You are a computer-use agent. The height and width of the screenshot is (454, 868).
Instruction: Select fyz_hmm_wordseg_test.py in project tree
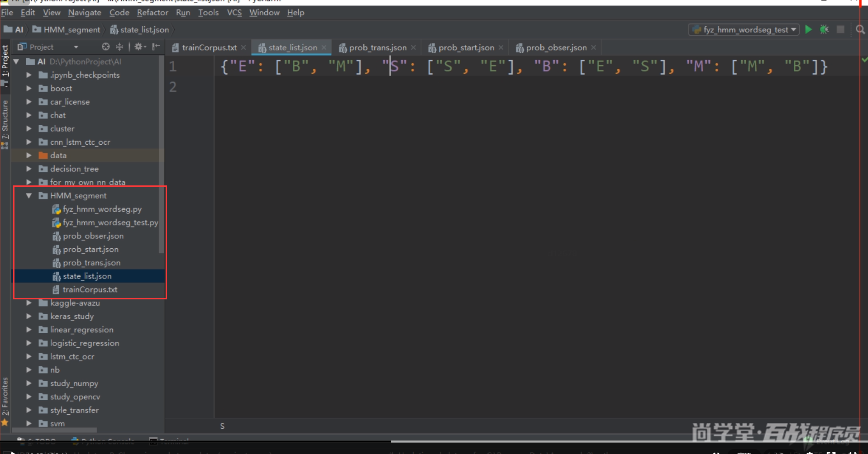(x=105, y=222)
